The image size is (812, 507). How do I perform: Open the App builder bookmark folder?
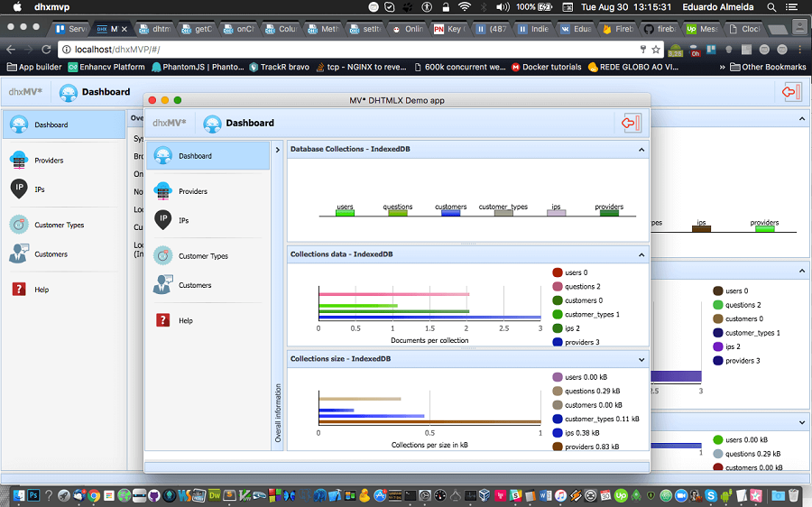pyautogui.click(x=33, y=67)
